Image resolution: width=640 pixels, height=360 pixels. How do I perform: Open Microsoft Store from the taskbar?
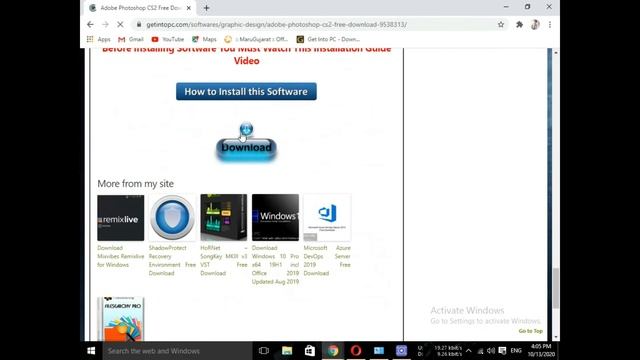click(x=310, y=351)
